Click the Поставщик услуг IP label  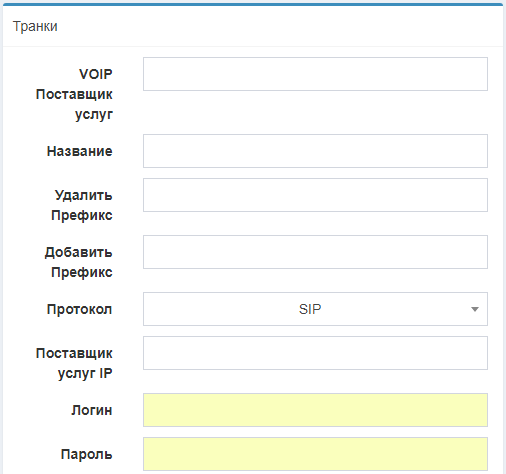(x=74, y=363)
